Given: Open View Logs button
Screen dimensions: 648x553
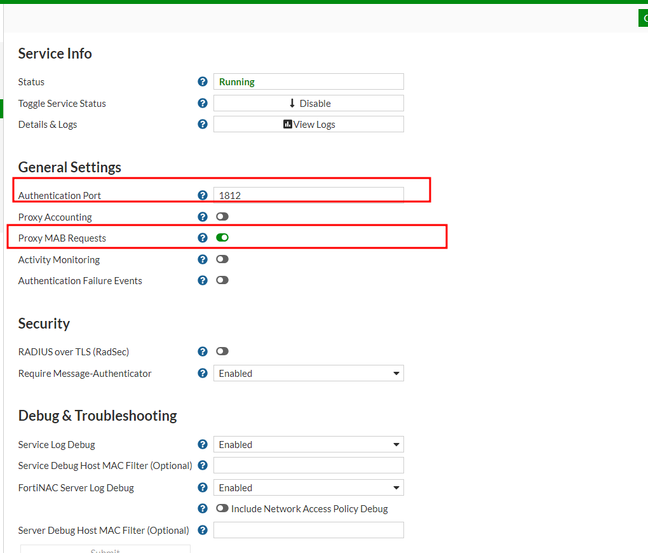Looking at the screenshot, I should 308,125.
